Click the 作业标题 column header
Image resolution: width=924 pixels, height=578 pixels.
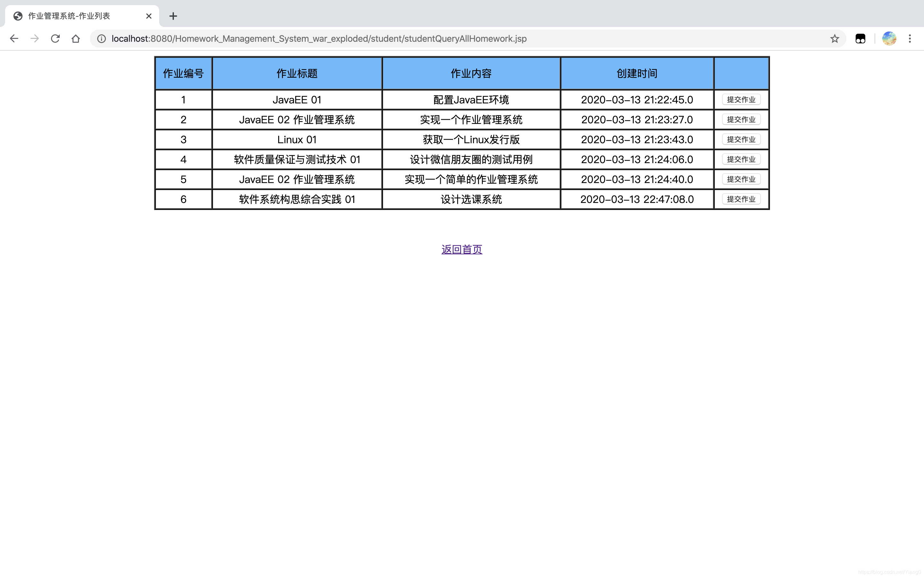point(297,74)
